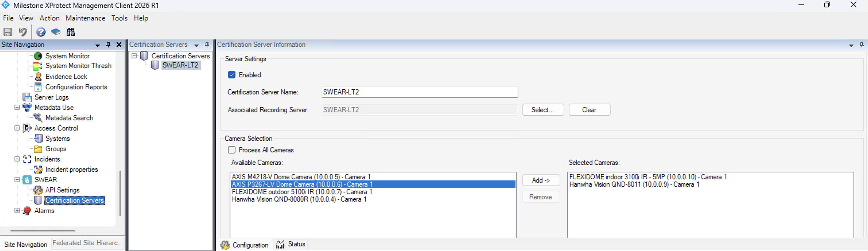Check the Process All Cameras checkbox
868x251 pixels.
pos(231,150)
